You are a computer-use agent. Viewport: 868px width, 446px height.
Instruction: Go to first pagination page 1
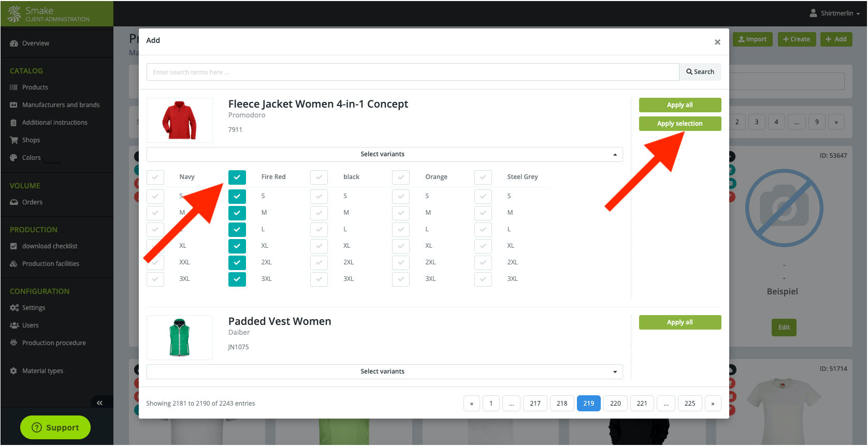pos(491,404)
